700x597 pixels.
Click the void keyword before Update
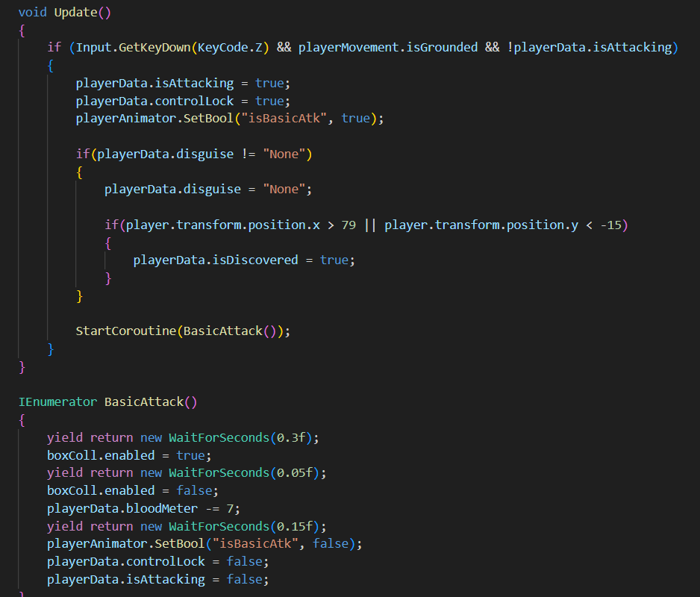pos(32,13)
